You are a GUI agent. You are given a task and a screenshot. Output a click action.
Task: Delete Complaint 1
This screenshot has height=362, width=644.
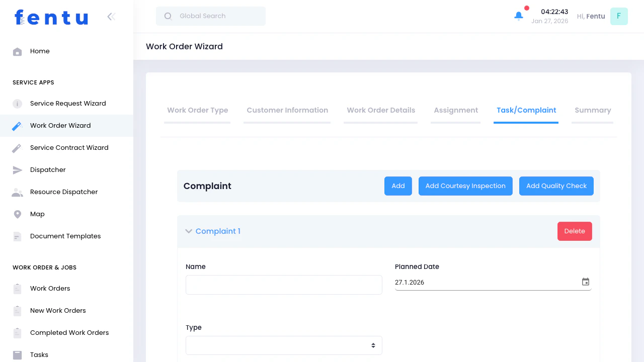pyautogui.click(x=575, y=231)
